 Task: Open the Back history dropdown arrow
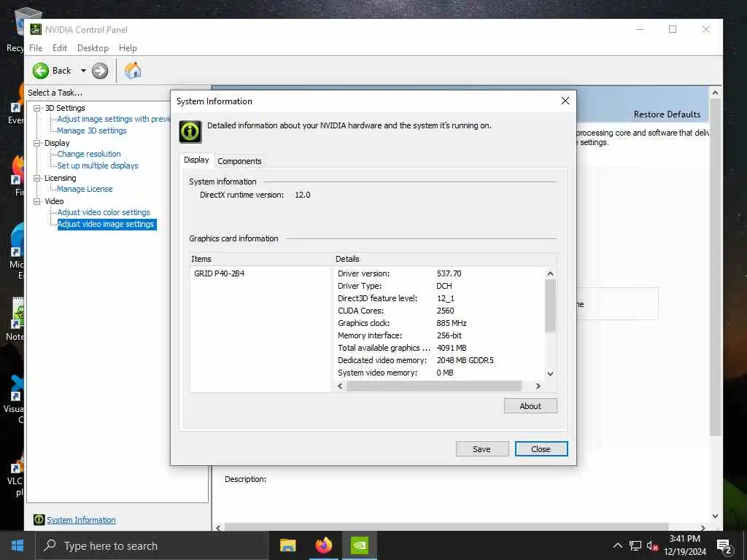click(83, 71)
